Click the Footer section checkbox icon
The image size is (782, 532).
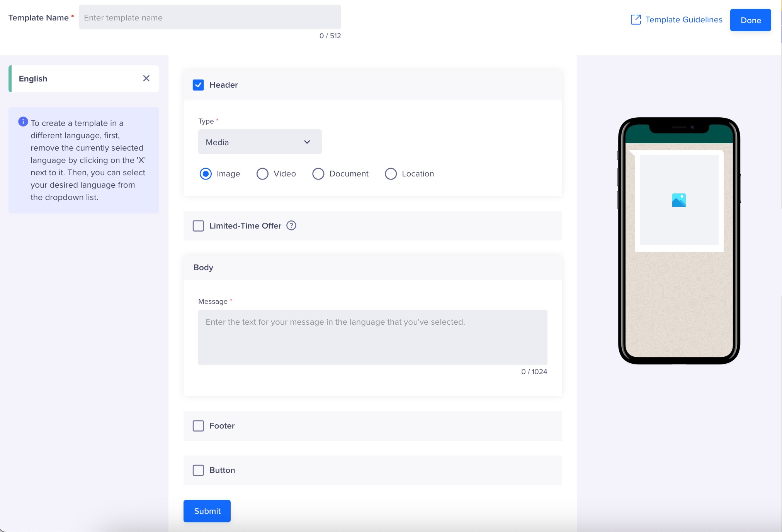pyautogui.click(x=199, y=425)
